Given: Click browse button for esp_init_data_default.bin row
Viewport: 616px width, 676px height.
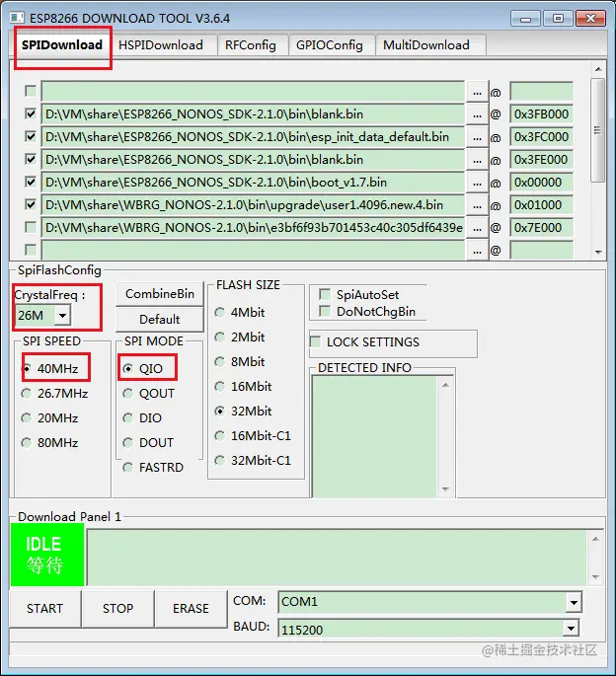Looking at the screenshot, I should [x=477, y=137].
